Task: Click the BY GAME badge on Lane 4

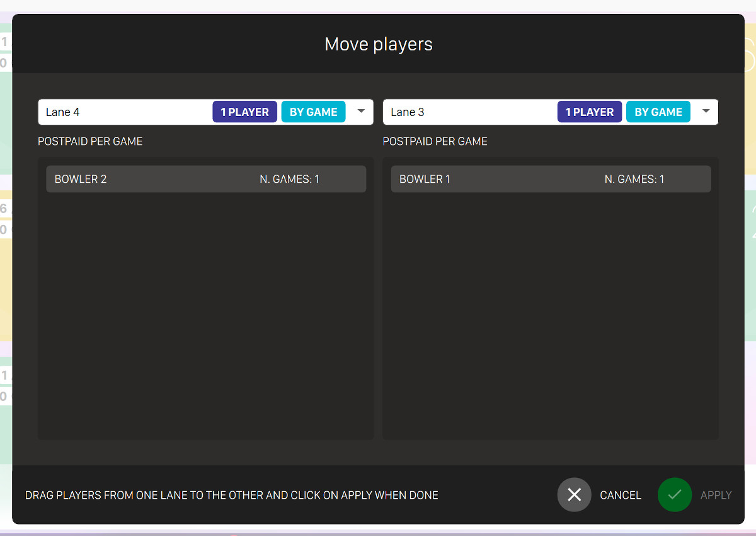Action: 313,112
